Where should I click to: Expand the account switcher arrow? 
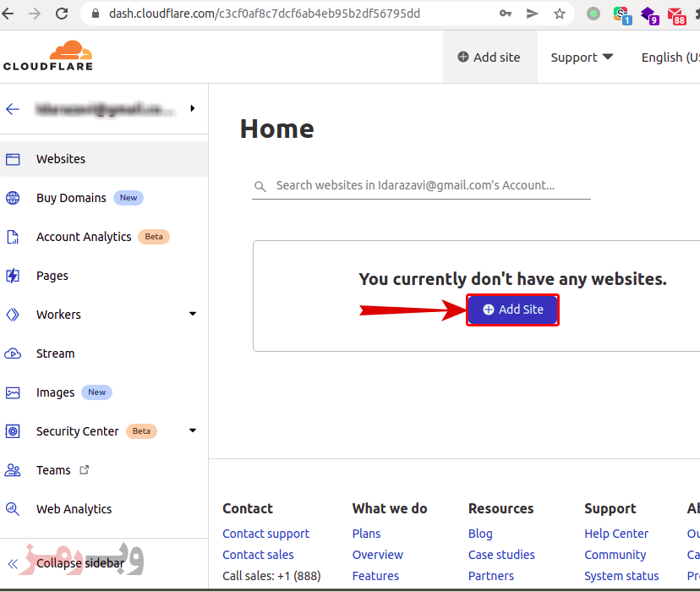tap(193, 108)
